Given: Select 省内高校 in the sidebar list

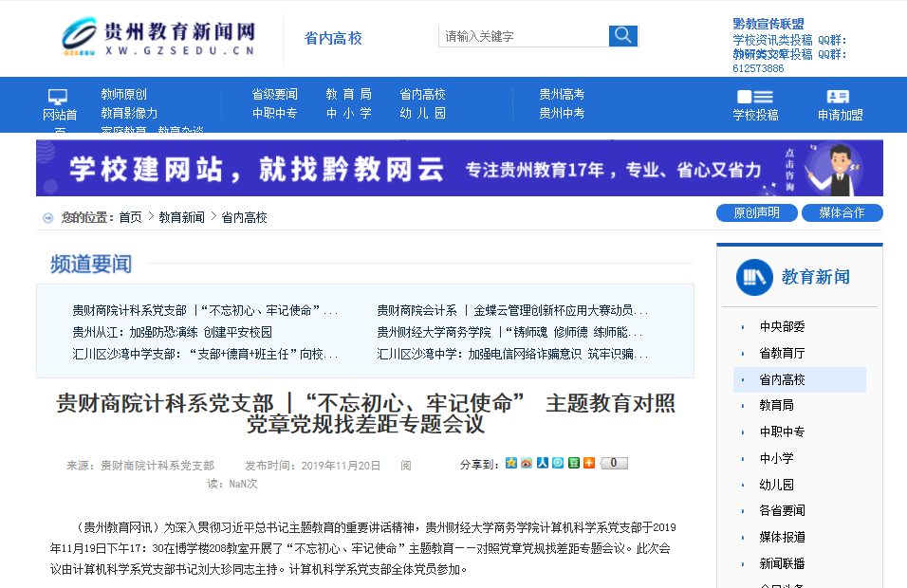Looking at the screenshot, I should pos(783,379).
